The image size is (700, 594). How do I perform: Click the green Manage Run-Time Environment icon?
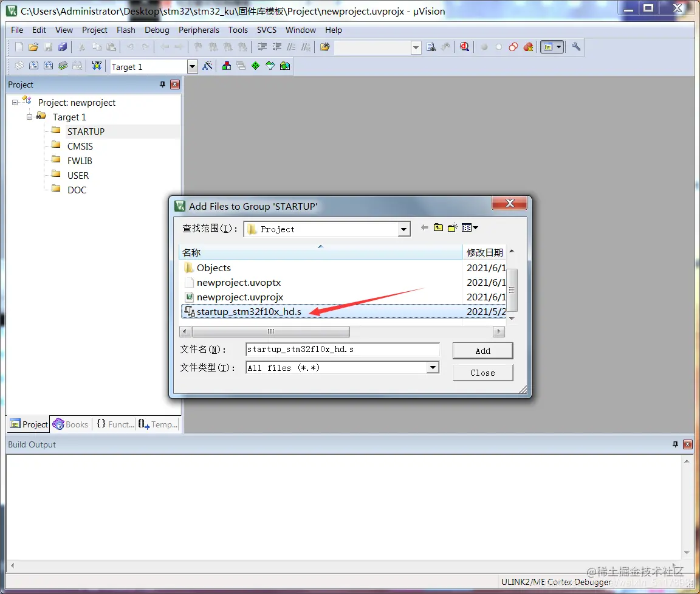[x=255, y=66]
